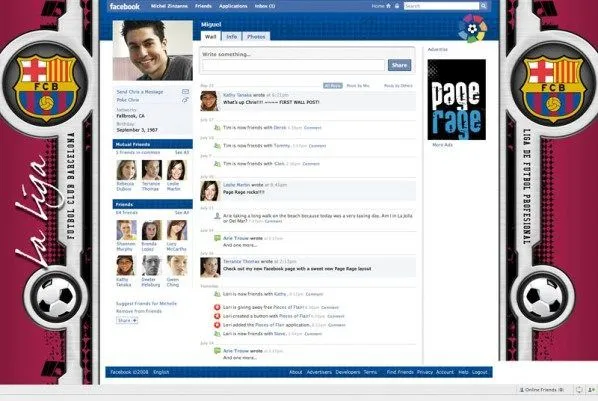Open Brenda Lopez friend thumbnail

pos(151,230)
